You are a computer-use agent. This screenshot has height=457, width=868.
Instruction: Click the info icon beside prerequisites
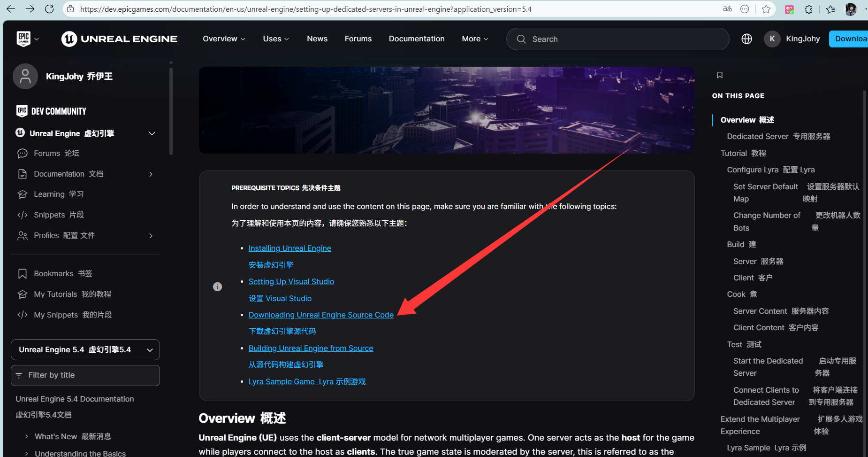pyautogui.click(x=217, y=287)
